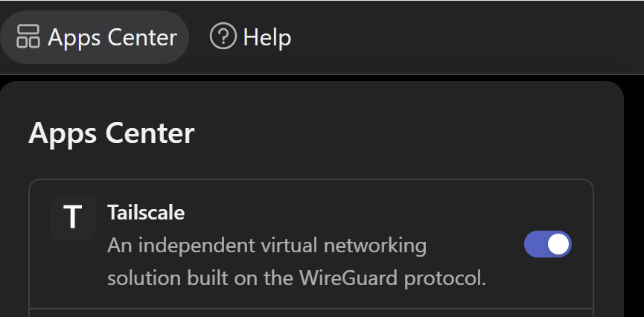Click the divider line below the Tailscale entry
Screen dimensions: 644x317
coord(311,308)
